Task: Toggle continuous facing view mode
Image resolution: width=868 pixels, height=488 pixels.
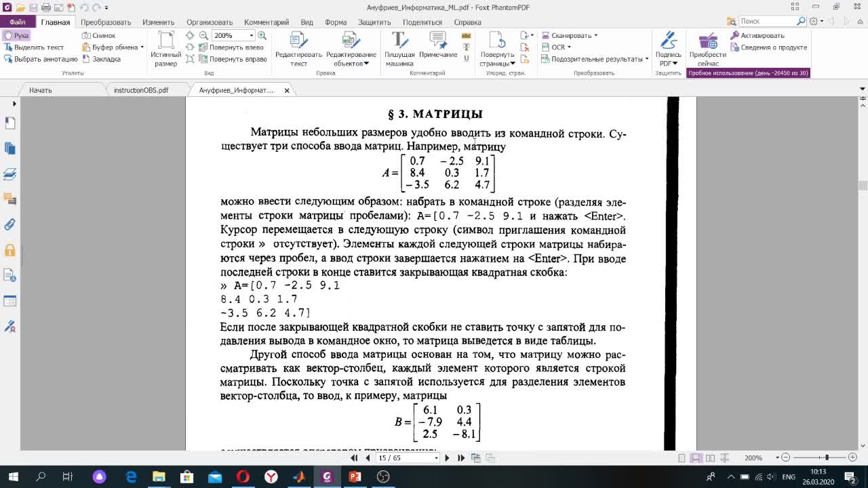Action: [x=724, y=458]
